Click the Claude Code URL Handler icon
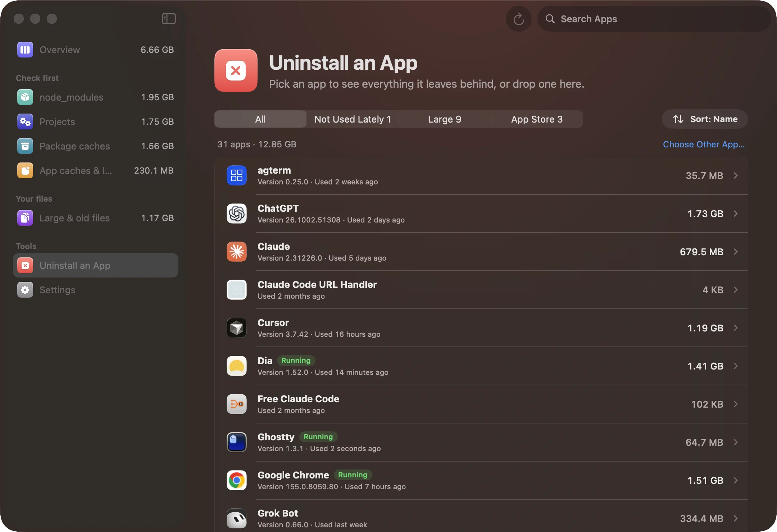 pos(237,290)
